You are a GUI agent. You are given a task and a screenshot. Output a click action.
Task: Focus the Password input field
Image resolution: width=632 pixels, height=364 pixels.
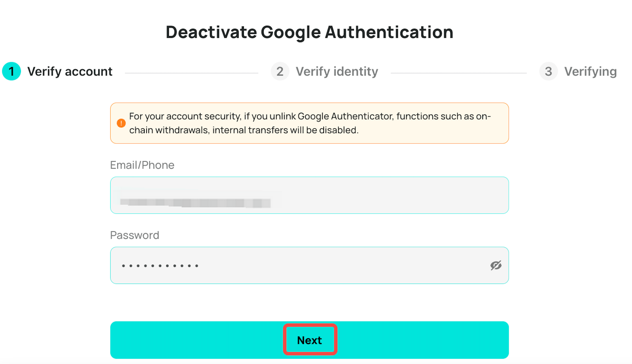pyautogui.click(x=310, y=265)
